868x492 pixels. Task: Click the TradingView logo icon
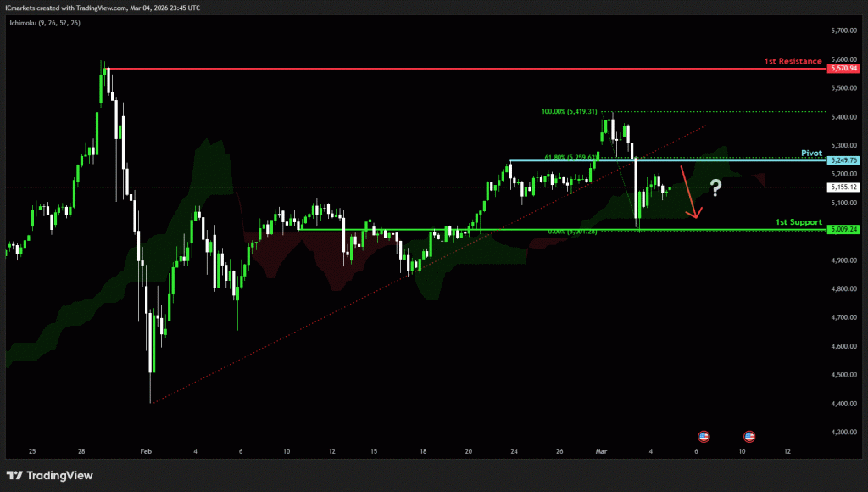click(14, 476)
